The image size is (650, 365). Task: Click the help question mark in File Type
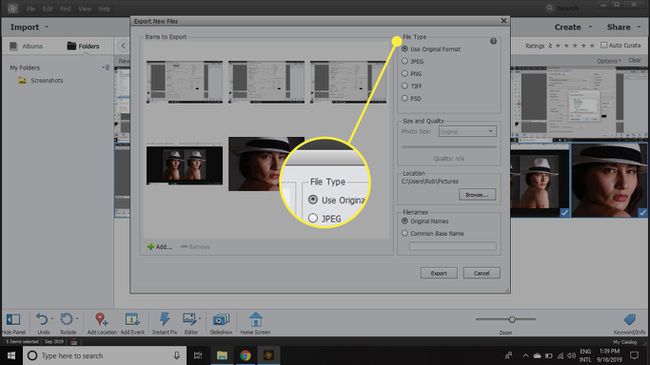(493, 41)
